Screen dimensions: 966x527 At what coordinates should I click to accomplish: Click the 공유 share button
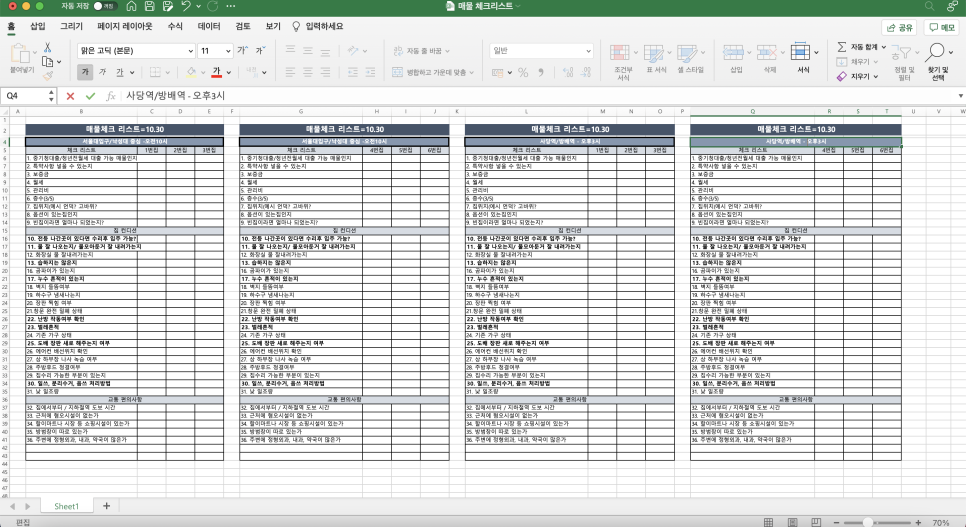899,28
